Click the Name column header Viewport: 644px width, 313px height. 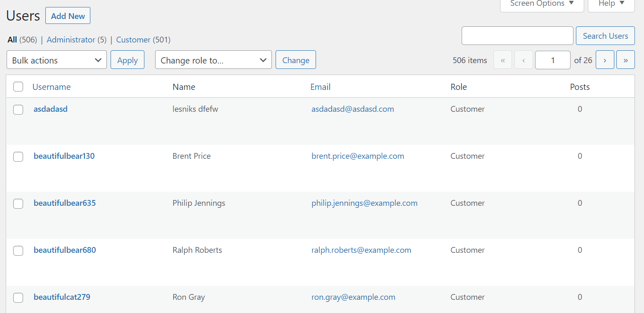coord(184,87)
